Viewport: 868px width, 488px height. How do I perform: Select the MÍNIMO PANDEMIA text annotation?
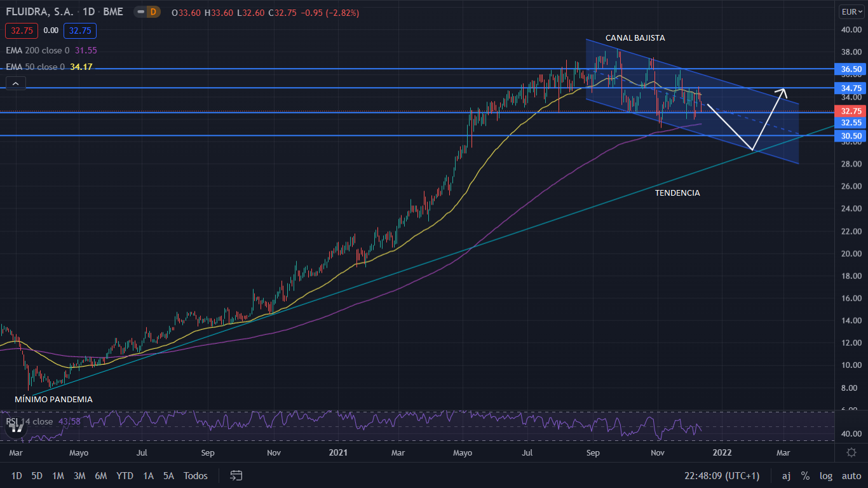(53, 400)
